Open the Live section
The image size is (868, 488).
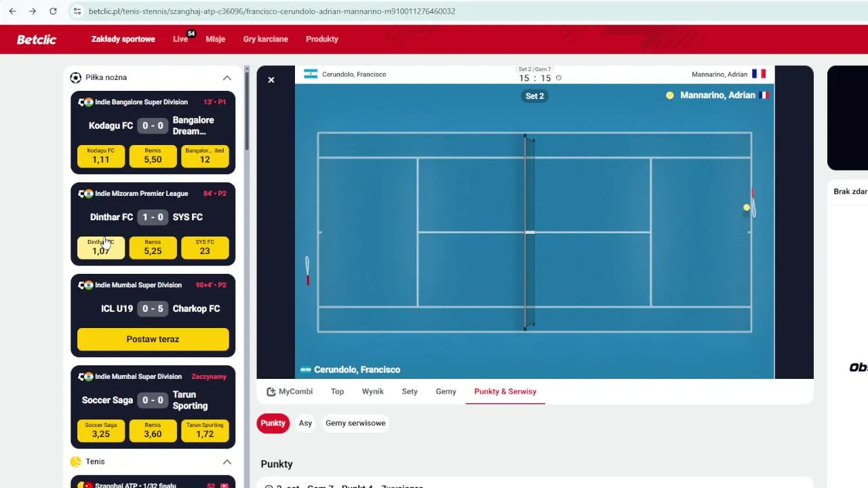pyautogui.click(x=180, y=39)
